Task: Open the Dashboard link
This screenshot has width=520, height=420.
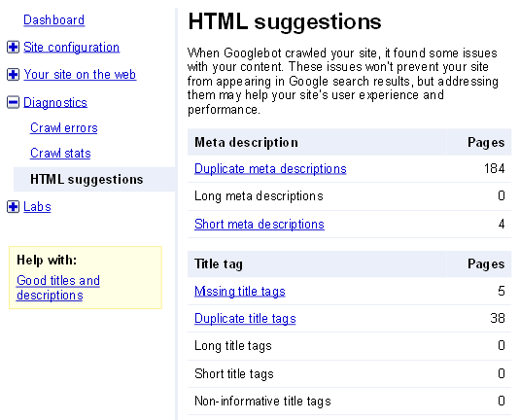Action: 53,19
